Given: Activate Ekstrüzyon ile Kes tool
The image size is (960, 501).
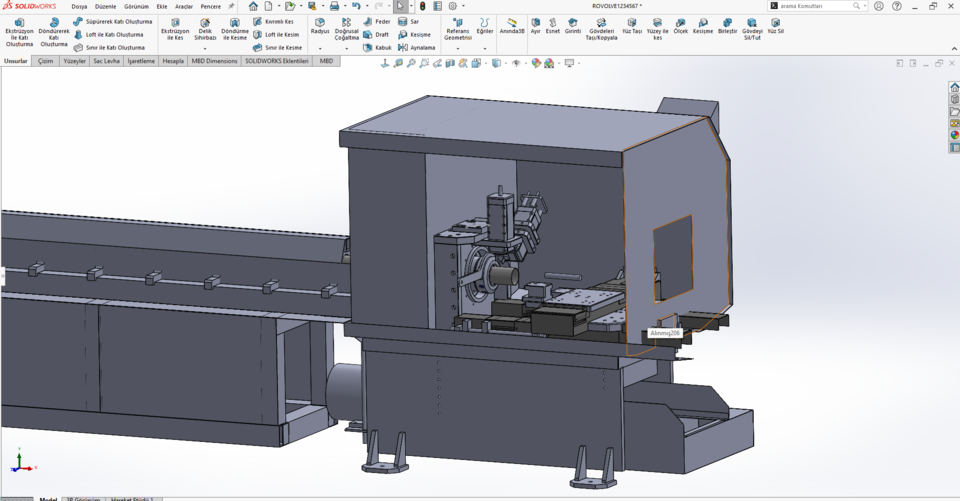Looking at the screenshot, I should click(x=175, y=29).
